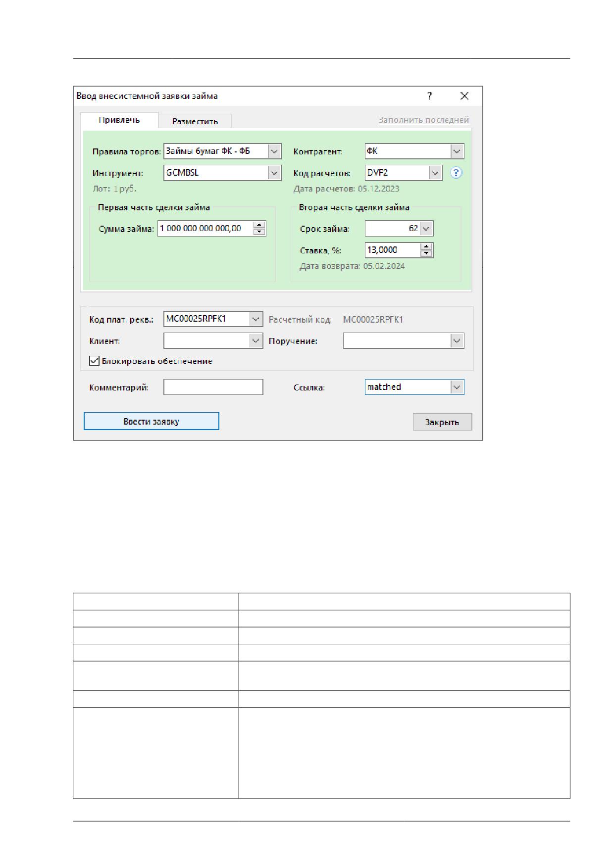Click the Сумма займа amount field
This screenshot has width=614, height=868.
point(205,229)
